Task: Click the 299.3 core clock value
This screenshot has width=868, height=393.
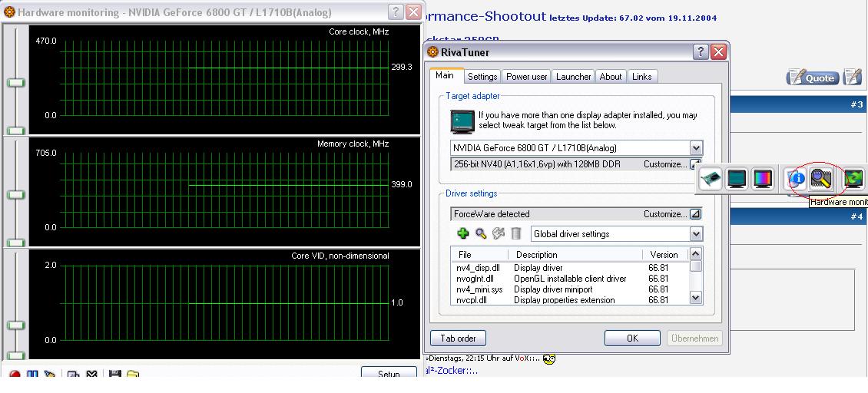Action: [401, 67]
